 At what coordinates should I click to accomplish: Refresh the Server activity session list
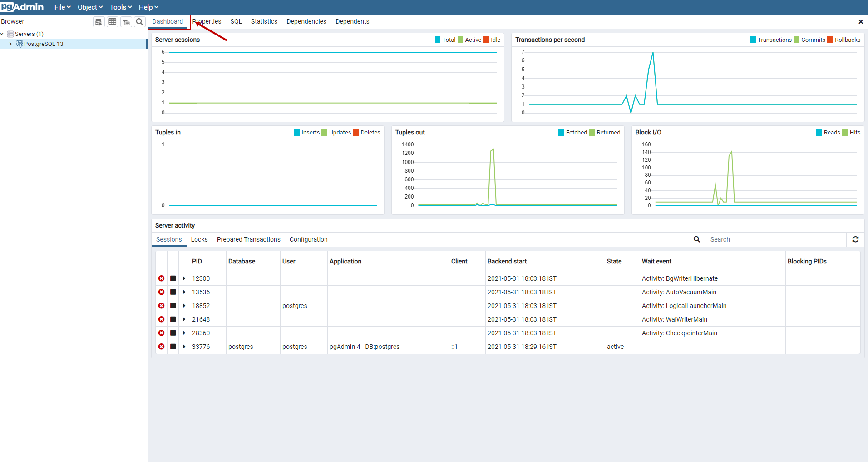(x=856, y=239)
